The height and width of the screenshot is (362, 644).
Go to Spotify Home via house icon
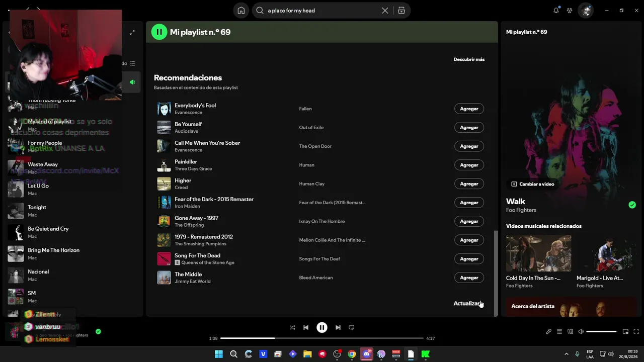coord(241,11)
